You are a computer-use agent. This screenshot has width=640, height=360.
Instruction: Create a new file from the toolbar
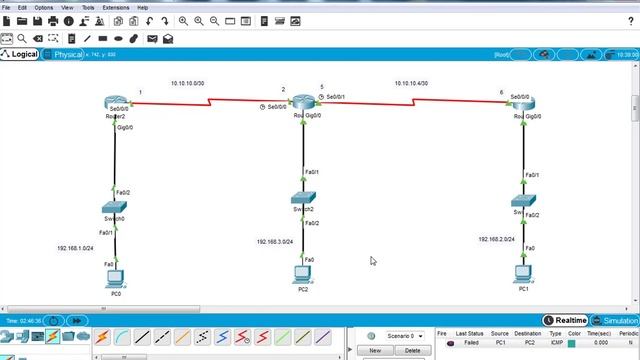[x=7, y=21]
